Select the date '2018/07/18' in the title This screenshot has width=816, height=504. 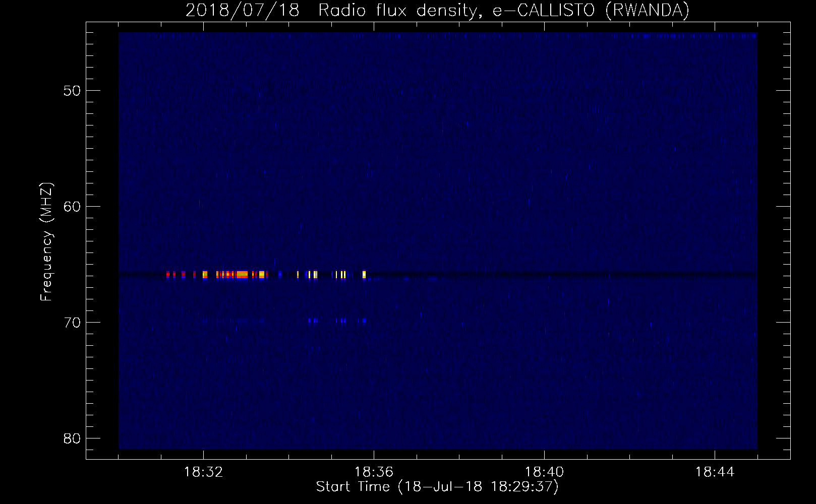click(243, 10)
